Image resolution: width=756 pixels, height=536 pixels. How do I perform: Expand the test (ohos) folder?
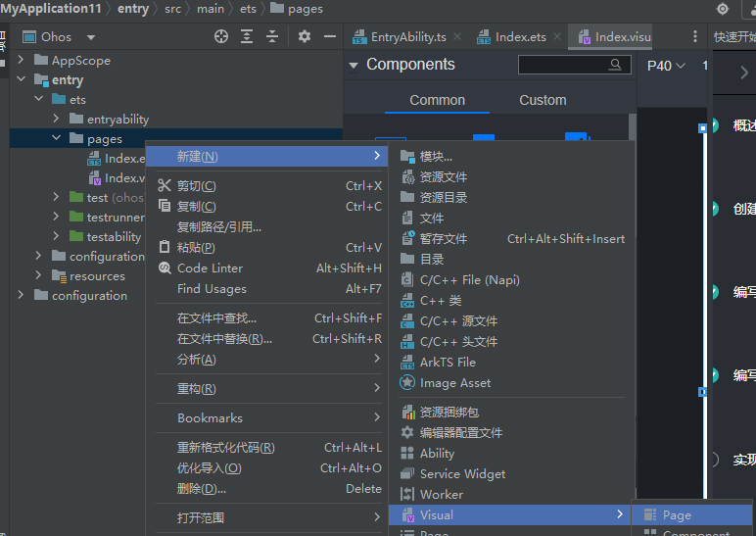[x=56, y=197]
